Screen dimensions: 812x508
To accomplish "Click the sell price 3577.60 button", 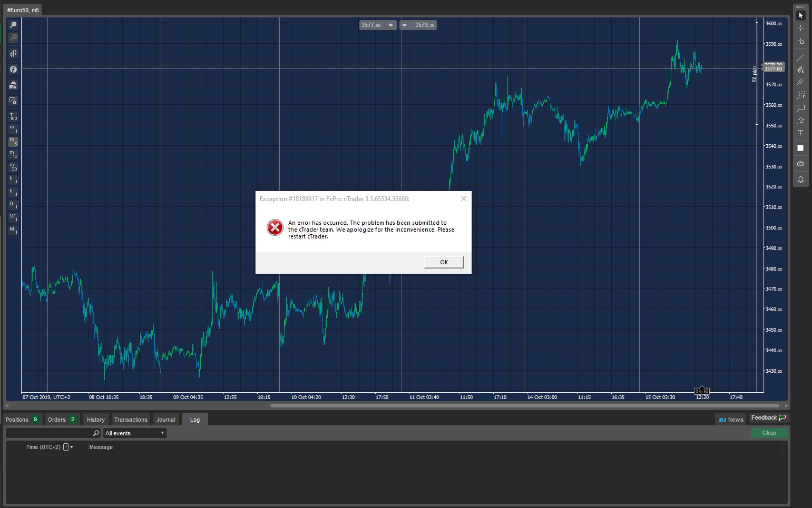I will (378, 25).
